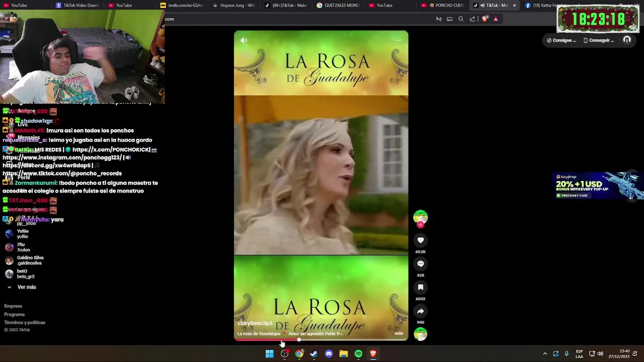Screen dimensions: 644x362
Task: Open Brave browser from the taskbar
Action: click(x=373, y=354)
